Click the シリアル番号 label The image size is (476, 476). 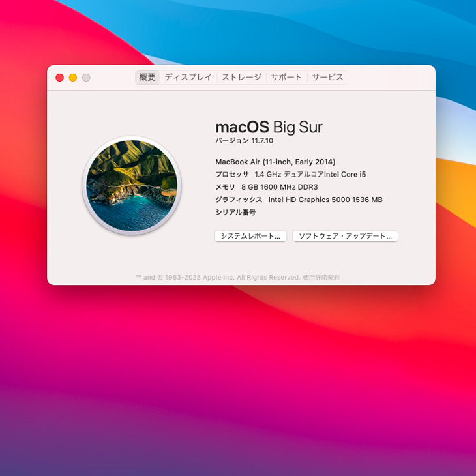235,212
